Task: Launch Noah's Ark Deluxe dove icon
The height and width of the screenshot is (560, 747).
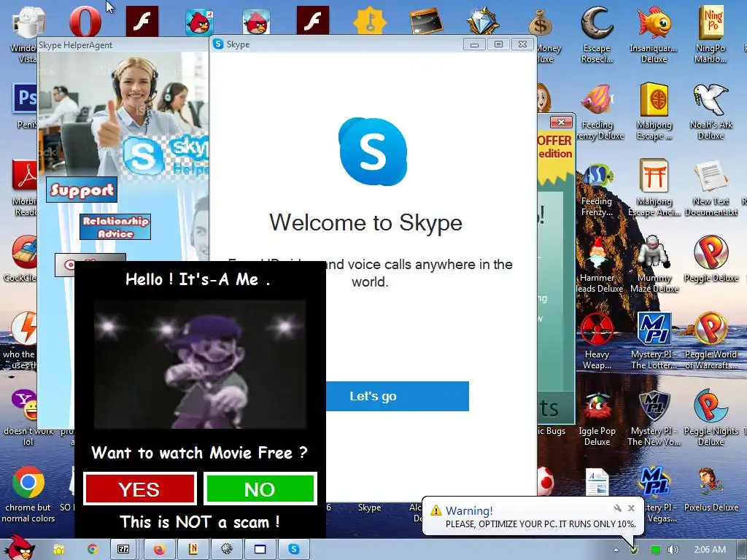Action: [711, 99]
